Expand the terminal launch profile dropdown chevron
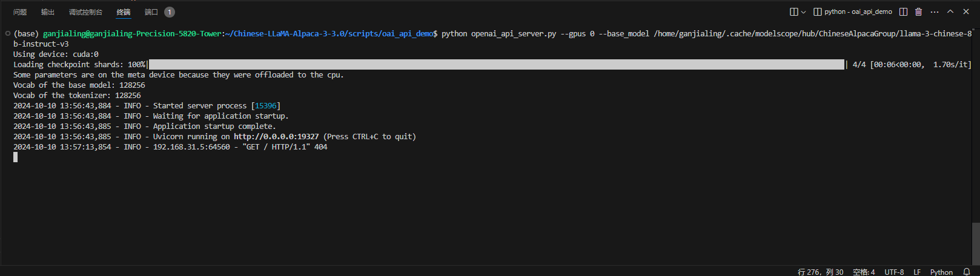The image size is (980, 276). coord(804,12)
